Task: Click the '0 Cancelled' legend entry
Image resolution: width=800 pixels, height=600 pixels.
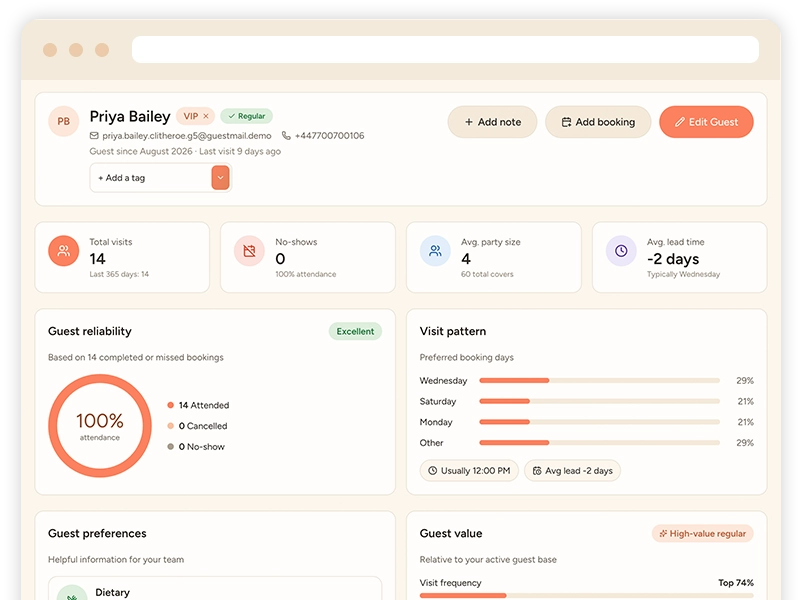Action: pyautogui.click(x=197, y=426)
